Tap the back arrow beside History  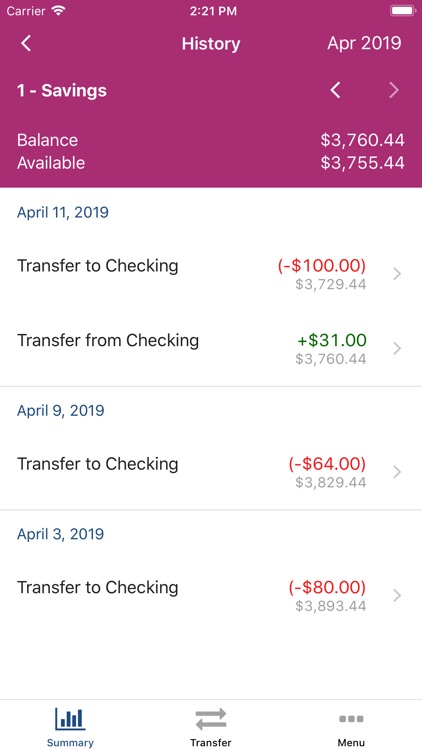[26, 44]
